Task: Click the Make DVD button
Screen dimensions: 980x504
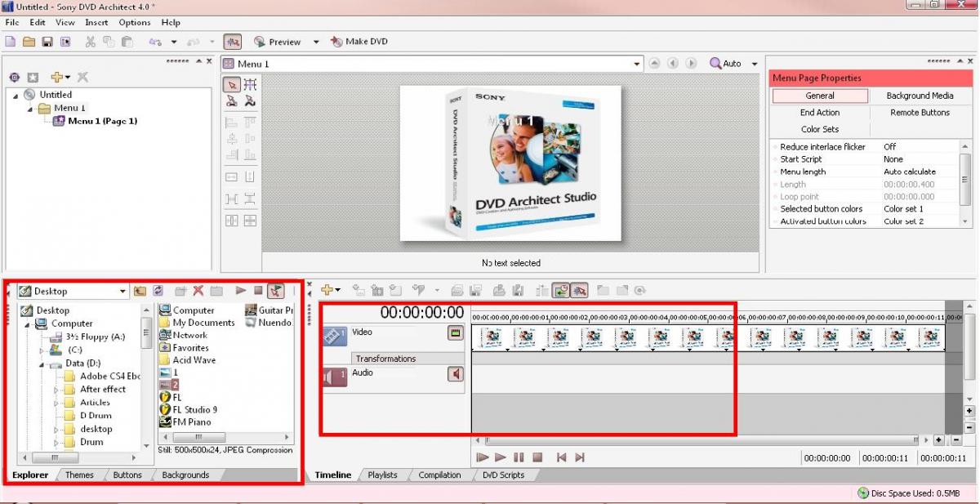Action: 359,42
